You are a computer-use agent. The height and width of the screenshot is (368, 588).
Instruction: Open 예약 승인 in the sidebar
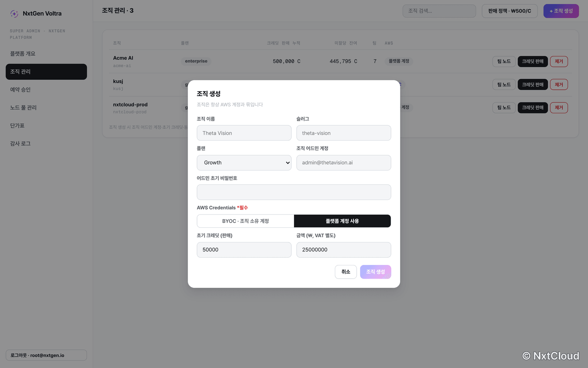46,90
